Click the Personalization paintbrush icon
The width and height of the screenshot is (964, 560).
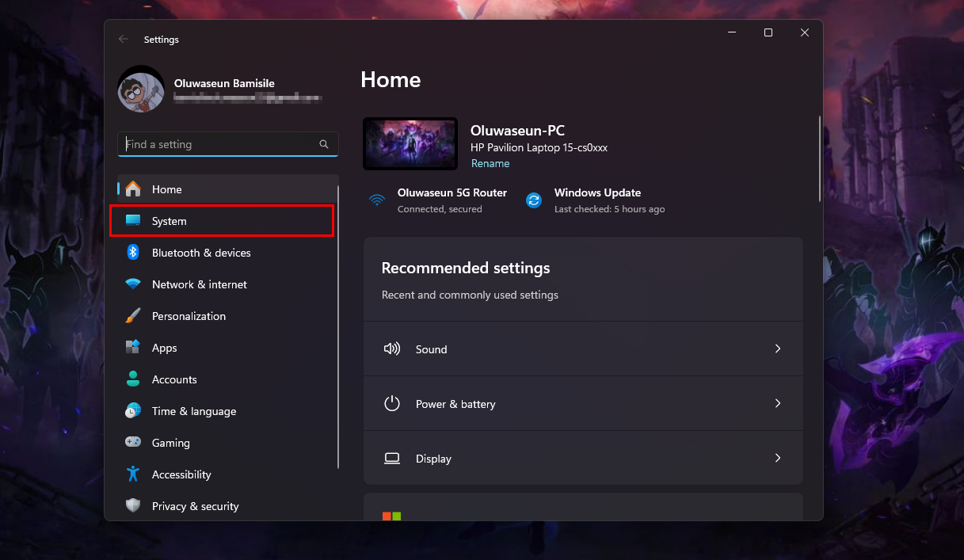click(x=133, y=316)
